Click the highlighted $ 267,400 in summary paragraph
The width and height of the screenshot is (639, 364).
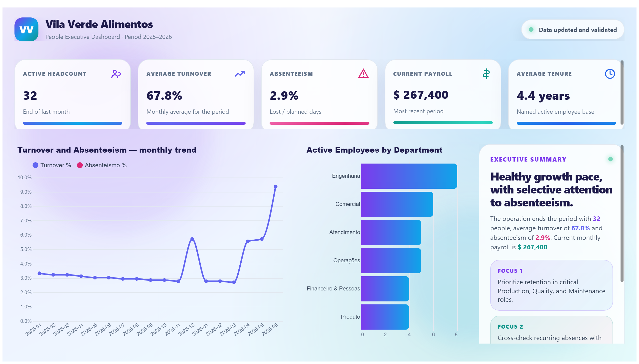point(532,247)
